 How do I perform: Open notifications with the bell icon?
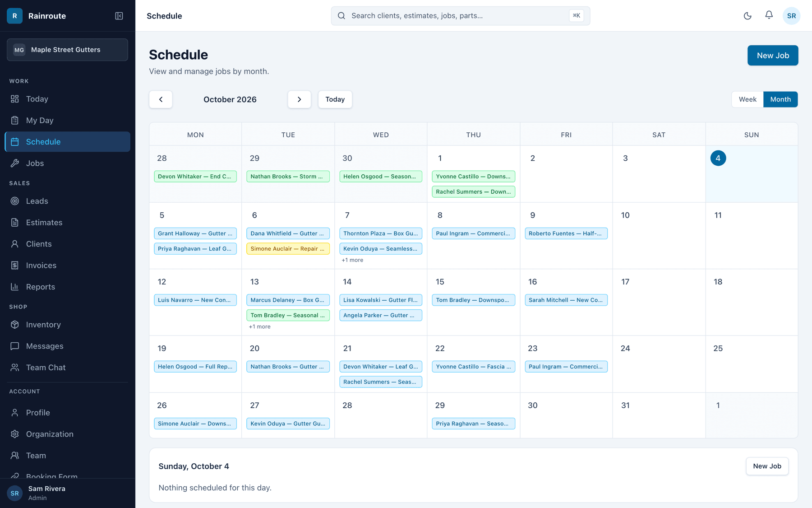pyautogui.click(x=769, y=15)
